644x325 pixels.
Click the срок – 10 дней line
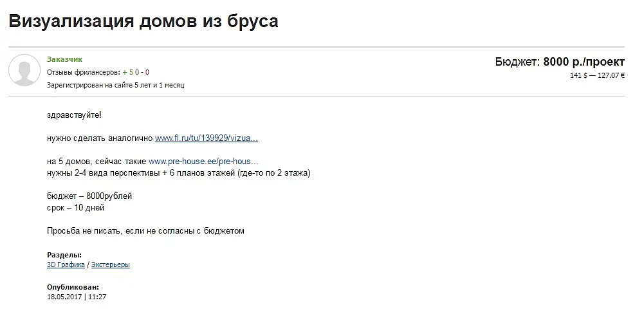coord(75,207)
